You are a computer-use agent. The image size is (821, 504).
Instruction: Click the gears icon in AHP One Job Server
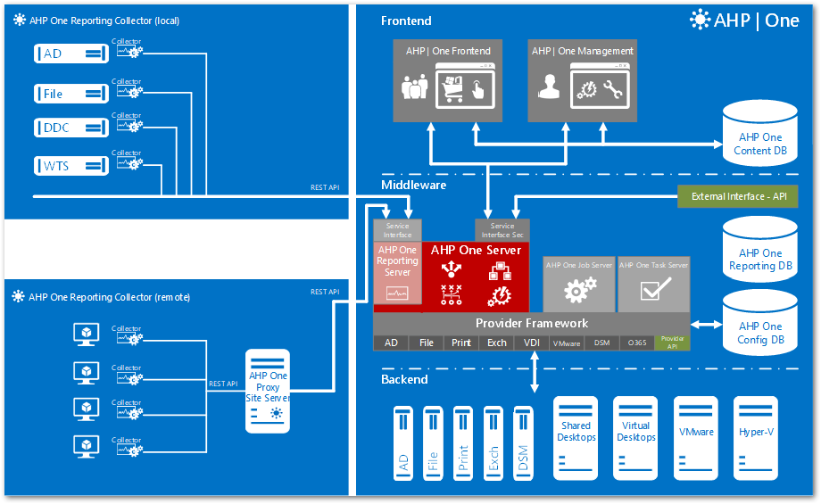(x=580, y=290)
